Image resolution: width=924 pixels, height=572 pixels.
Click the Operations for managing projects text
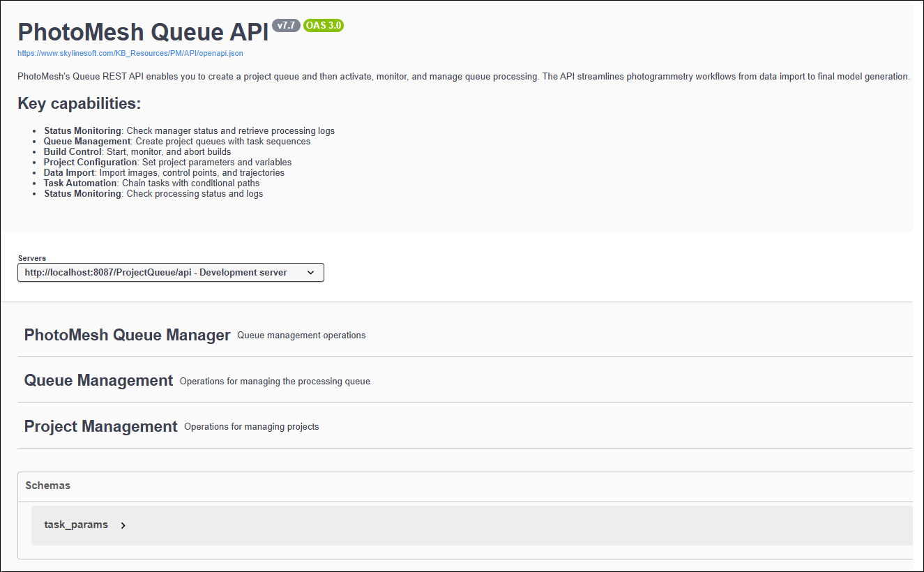pyautogui.click(x=251, y=426)
